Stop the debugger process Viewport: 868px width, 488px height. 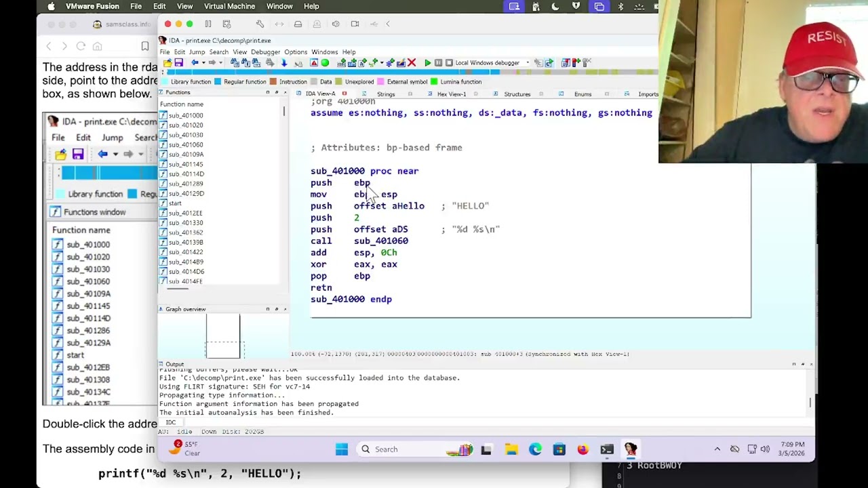449,63
